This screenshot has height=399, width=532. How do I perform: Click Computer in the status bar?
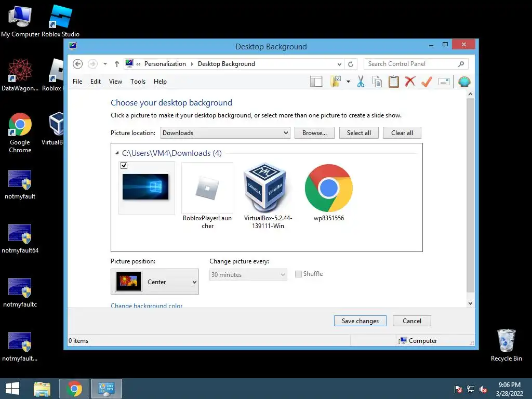coord(418,341)
